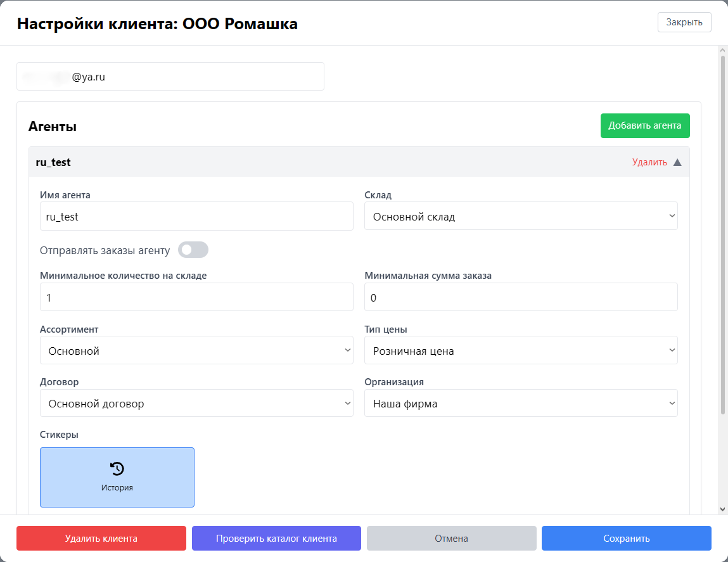Click the scrollbar up arrow
The height and width of the screenshot is (562, 728).
(x=722, y=50)
